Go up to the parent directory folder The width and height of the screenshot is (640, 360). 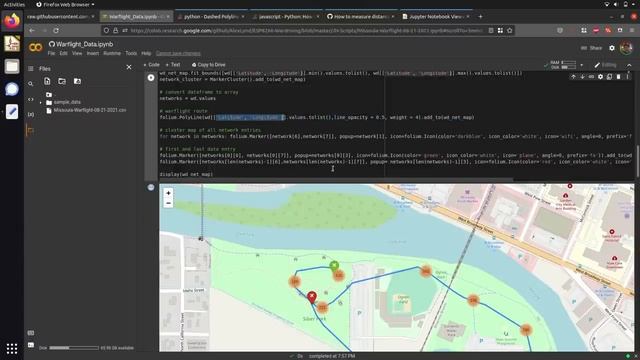49,95
